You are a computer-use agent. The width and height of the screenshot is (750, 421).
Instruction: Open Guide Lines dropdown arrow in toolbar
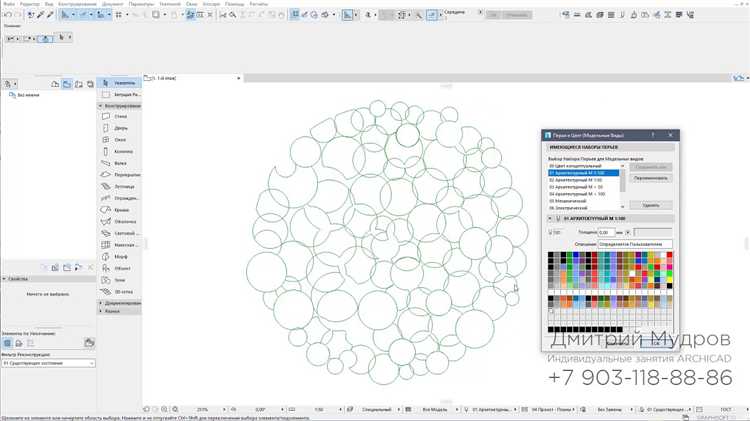pos(73,15)
